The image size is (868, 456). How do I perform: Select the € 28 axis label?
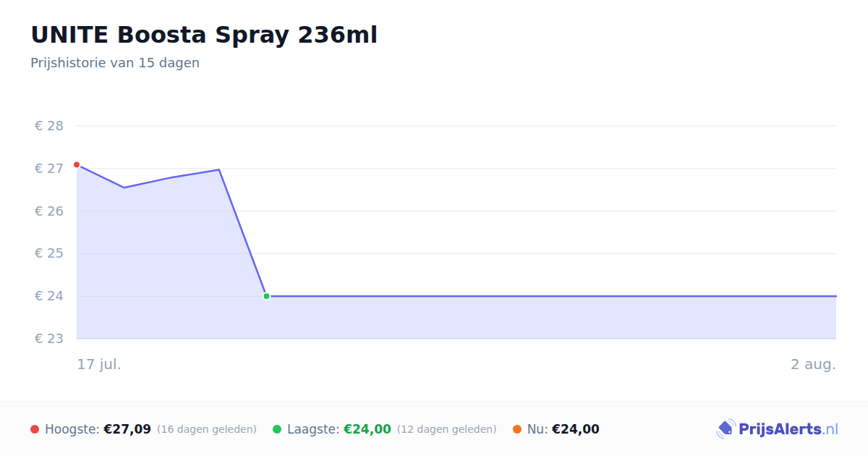pos(49,126)
